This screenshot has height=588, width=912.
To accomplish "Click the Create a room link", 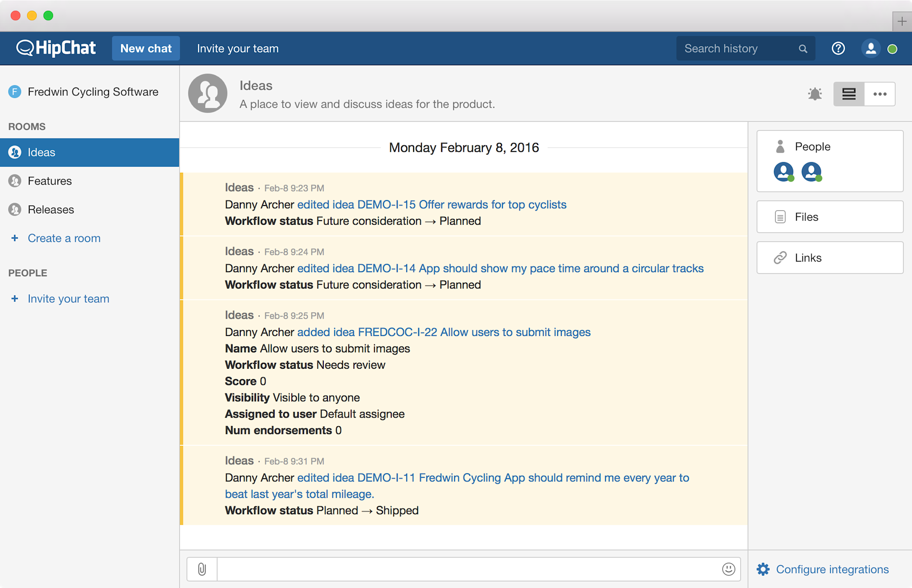I will (x=64, y=238).
